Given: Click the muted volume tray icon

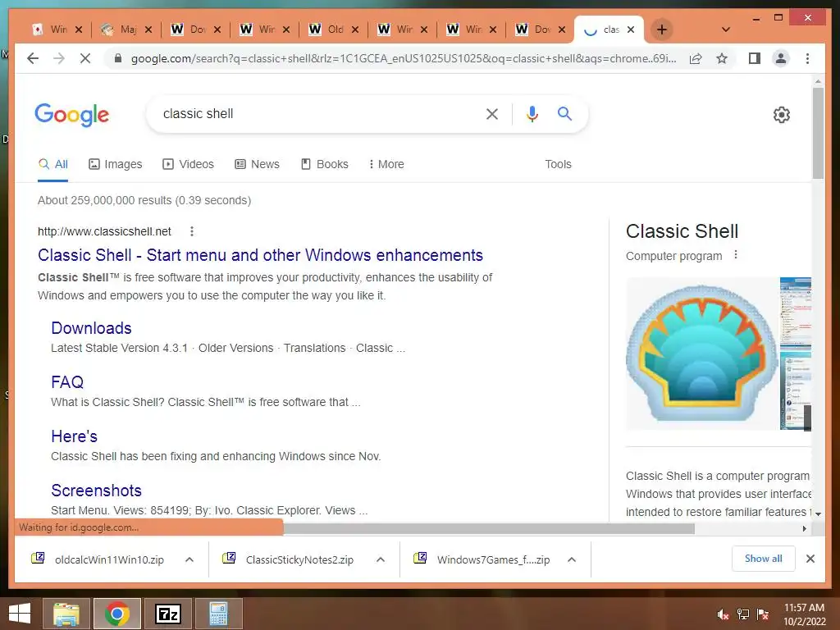Looking at the screenshot, I should point(724,614).
